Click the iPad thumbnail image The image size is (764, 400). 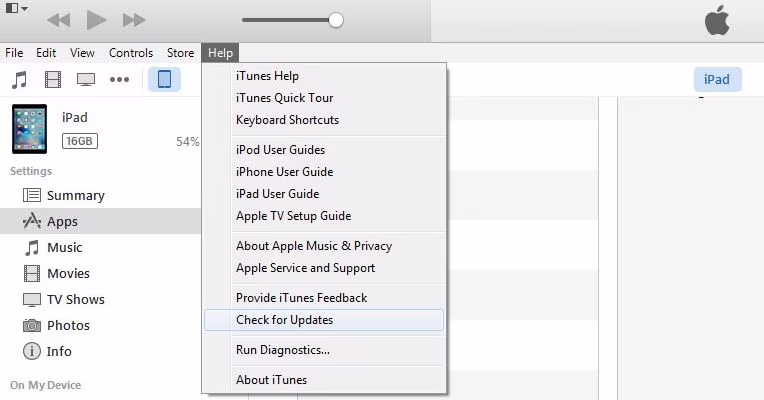30,129
